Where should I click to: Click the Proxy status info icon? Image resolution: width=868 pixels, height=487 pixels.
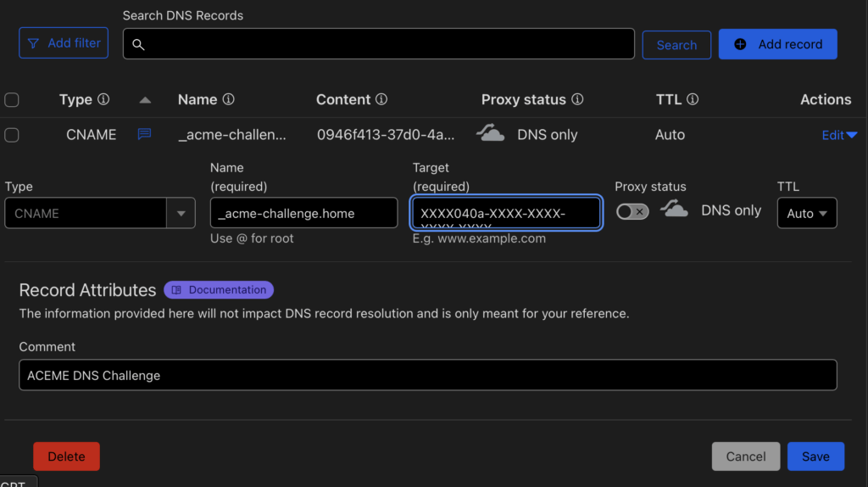coord(577,100)
